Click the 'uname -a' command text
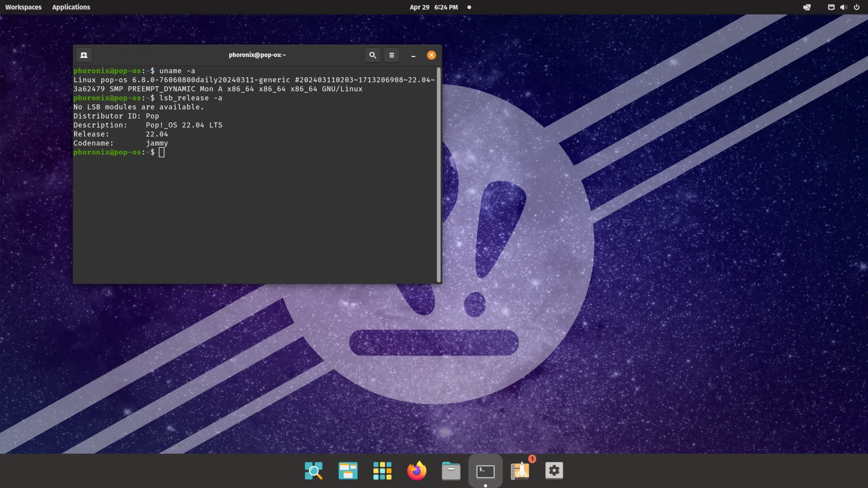Image resolution: width=868 pixels, height=488 pixels. point(177,71)
